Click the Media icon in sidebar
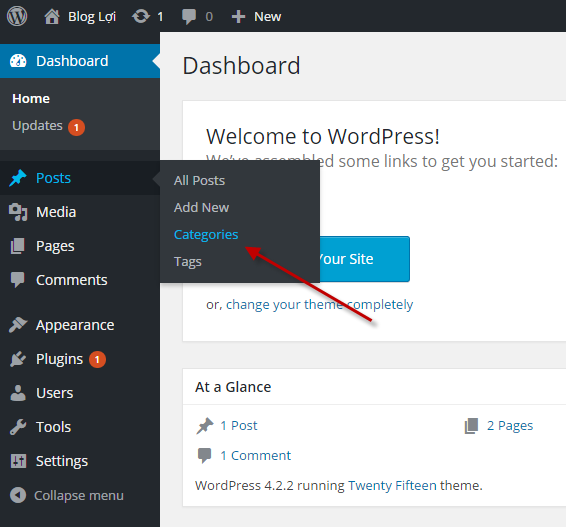This screenshot has height=527, width=566. pyautogui.click(x=18, y=212)
